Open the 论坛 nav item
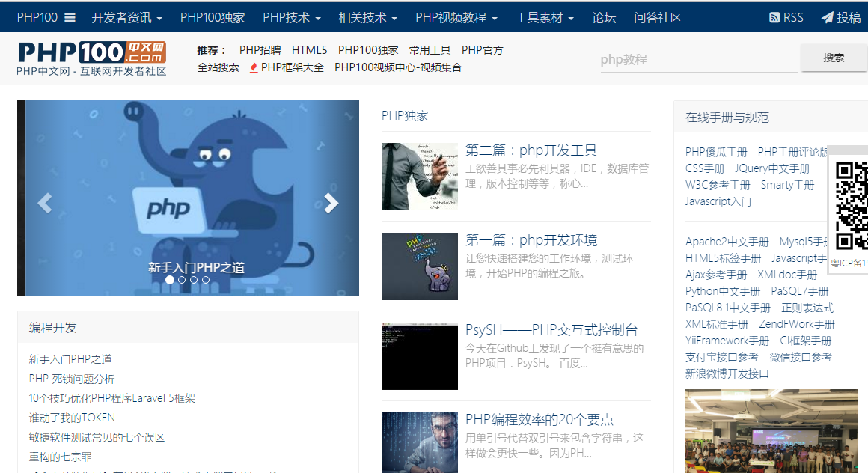The height and width of the screenshot is (473, 868). (604, 18)
